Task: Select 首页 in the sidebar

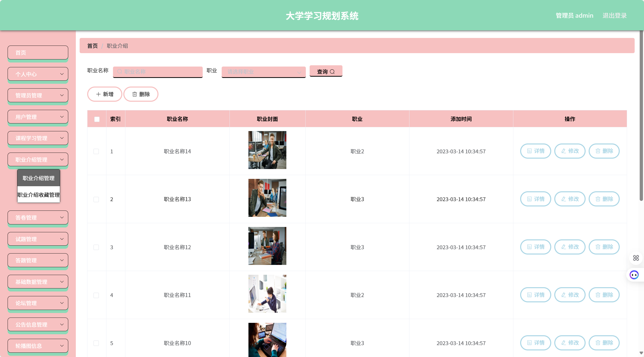Action: (x=38, y=53)
